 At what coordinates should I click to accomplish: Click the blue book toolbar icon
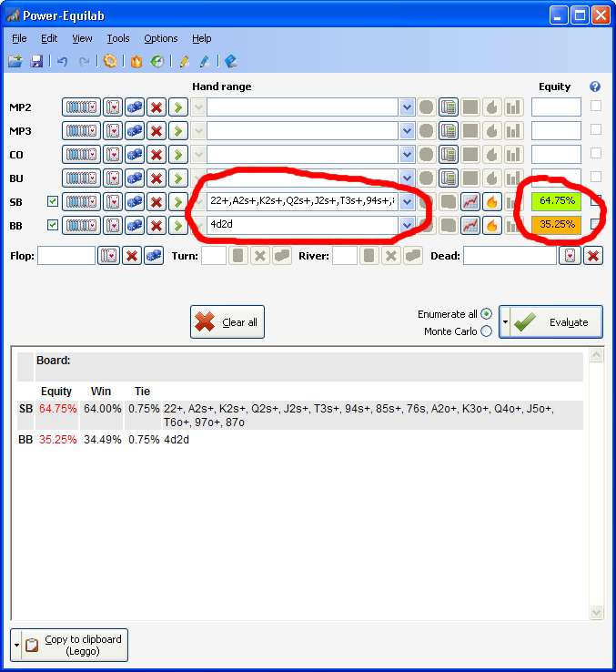pyautogui.click(x=230, y=61)
